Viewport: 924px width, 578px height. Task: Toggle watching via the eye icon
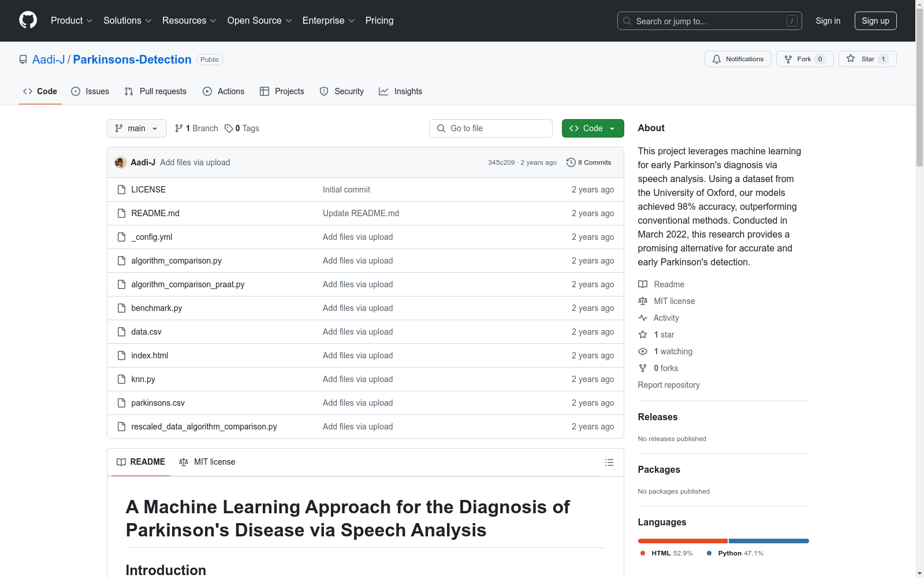643,351
